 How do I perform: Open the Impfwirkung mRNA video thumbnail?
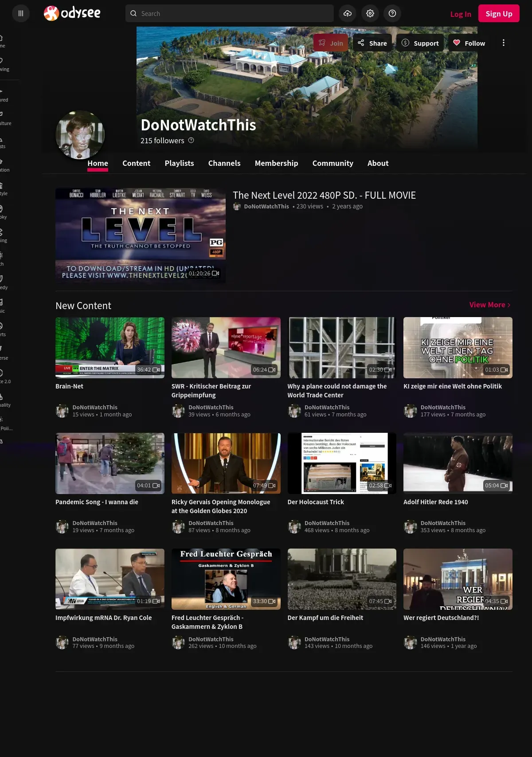point(110,579)
